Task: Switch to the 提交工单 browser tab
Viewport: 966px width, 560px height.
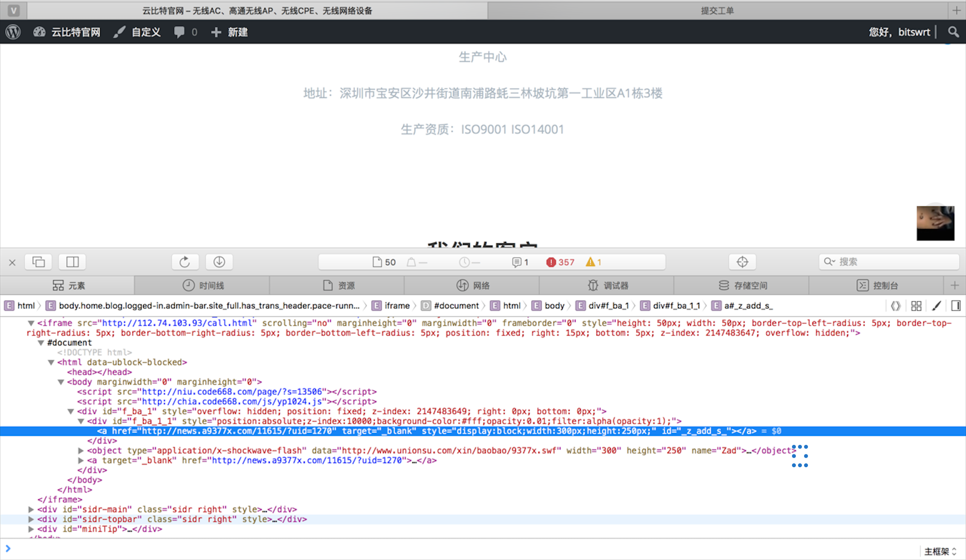Action: [x=717, y=10]
